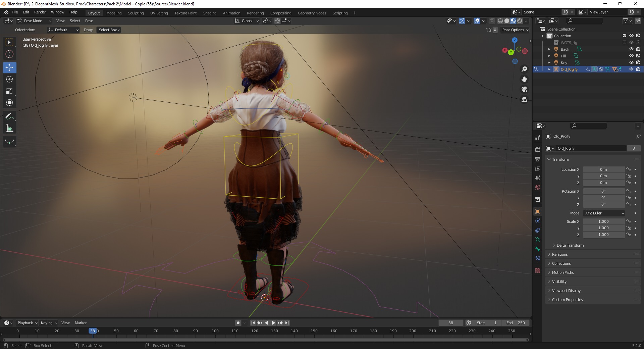Expand the Relations panel

(559, 254)
